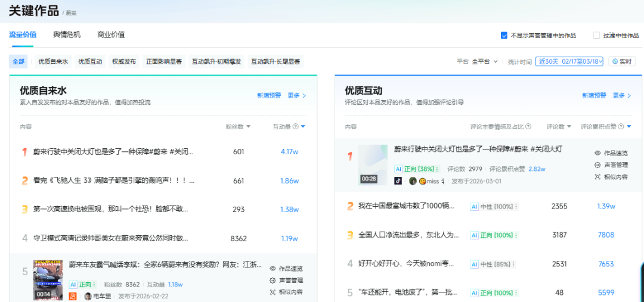
Task: Open the 00:28 video thumbnail
Action: [373, 165]
